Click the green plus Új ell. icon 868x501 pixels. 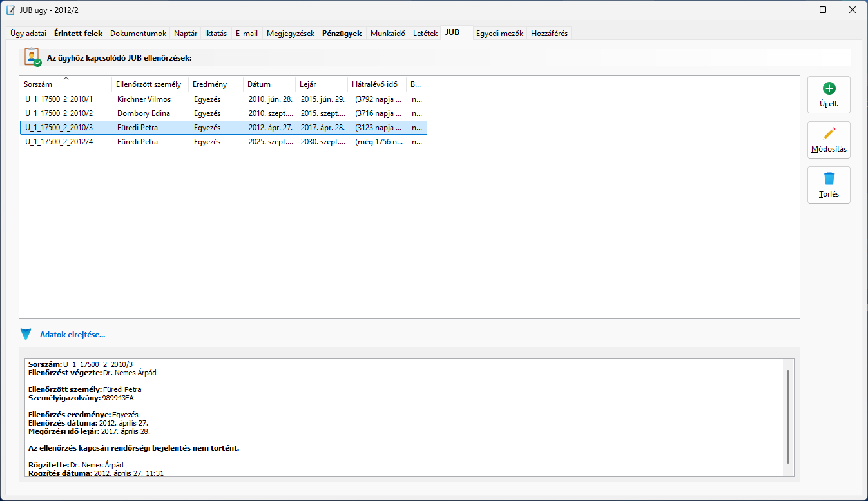pos(829,89)
